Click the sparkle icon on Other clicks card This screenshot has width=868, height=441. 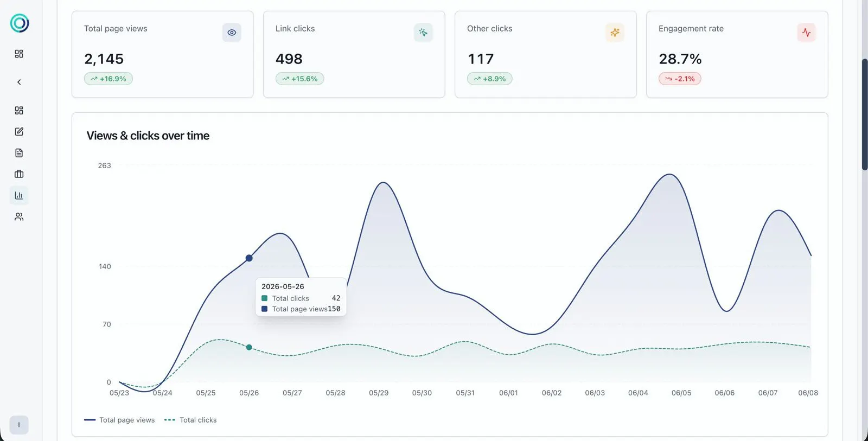[615, 33]
